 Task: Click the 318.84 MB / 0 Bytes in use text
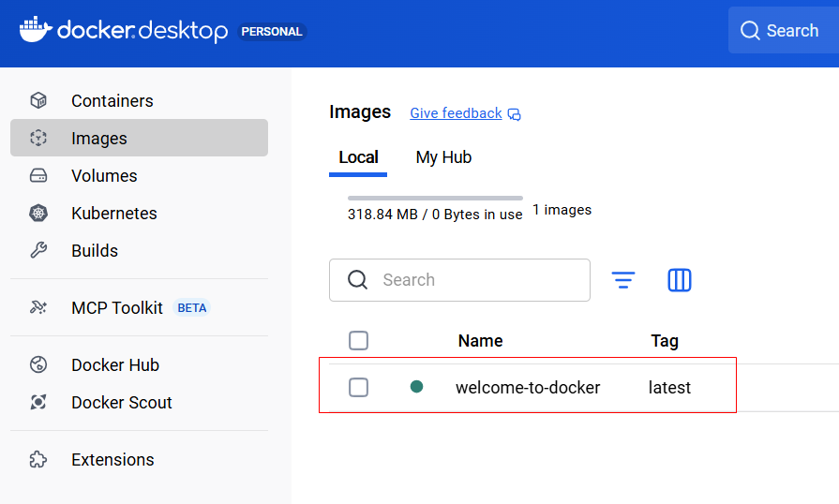pos(435,215)
